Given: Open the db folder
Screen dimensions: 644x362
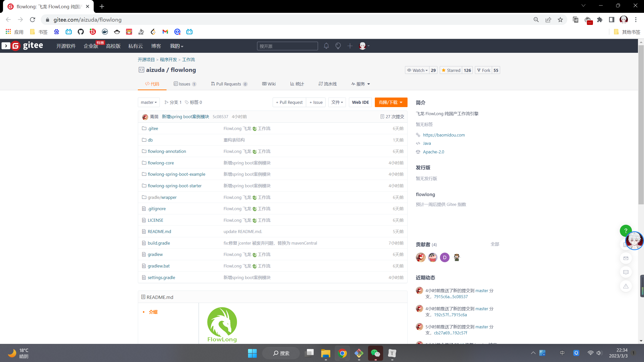Looking at the screenshot, I should point(150,140).
